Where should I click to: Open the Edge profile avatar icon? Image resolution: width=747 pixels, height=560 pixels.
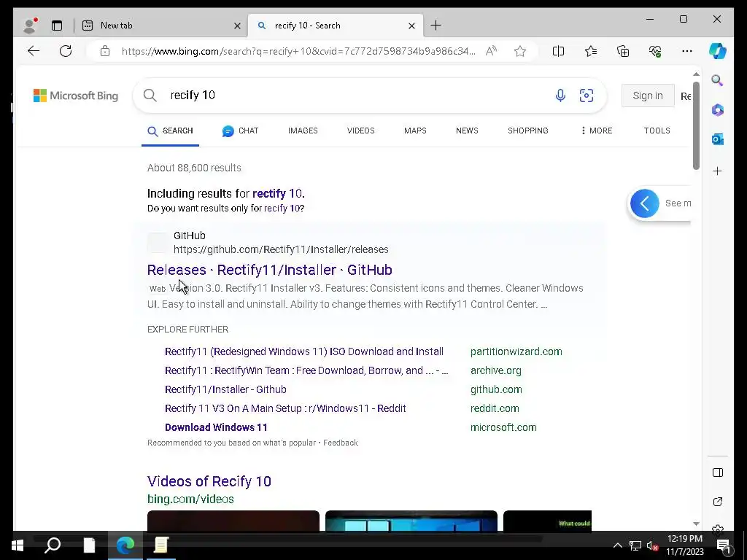(x=30, y=26)
